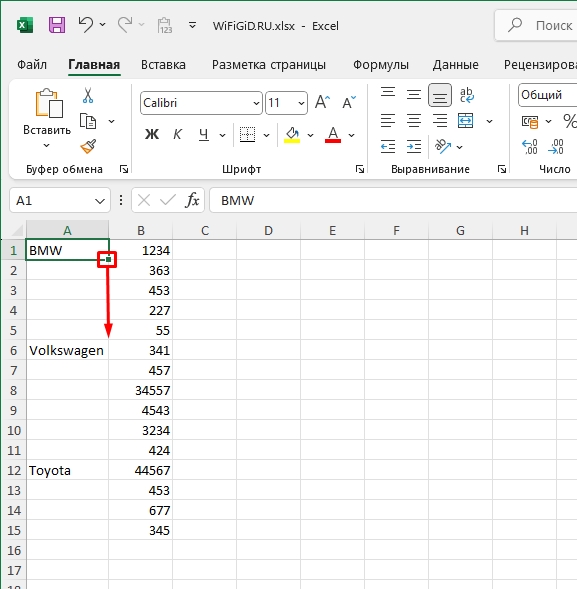Toggle Align Right horizontal alignment
This screenshot has width=577, height=589.
click(440, 121)
